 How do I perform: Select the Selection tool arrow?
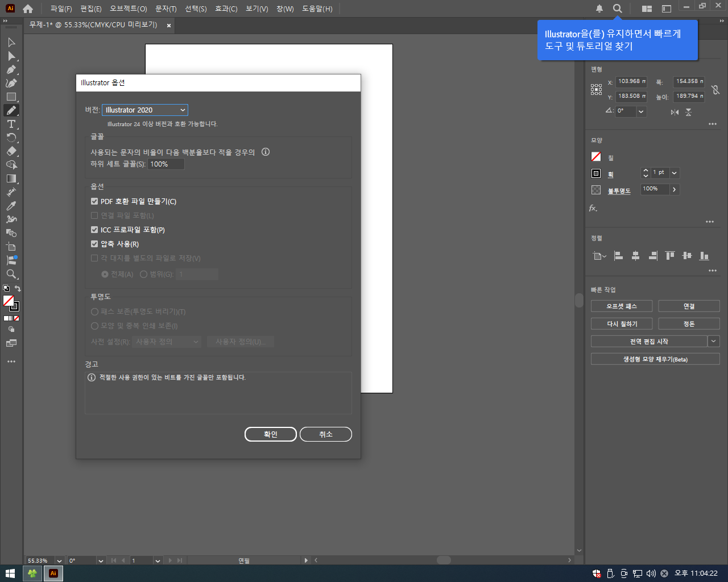(11, 43)
